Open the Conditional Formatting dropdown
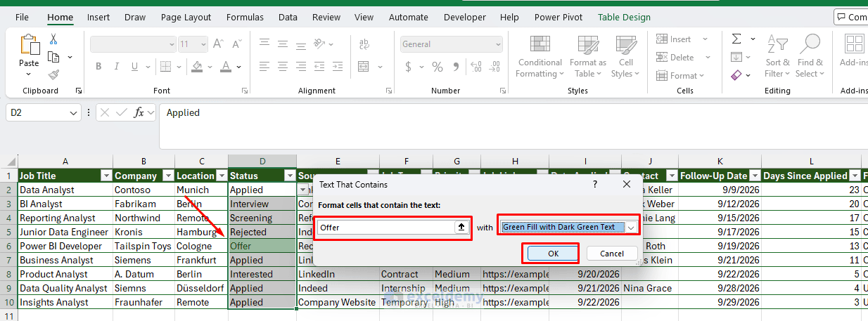868x321 pixels. click(540, 56)
